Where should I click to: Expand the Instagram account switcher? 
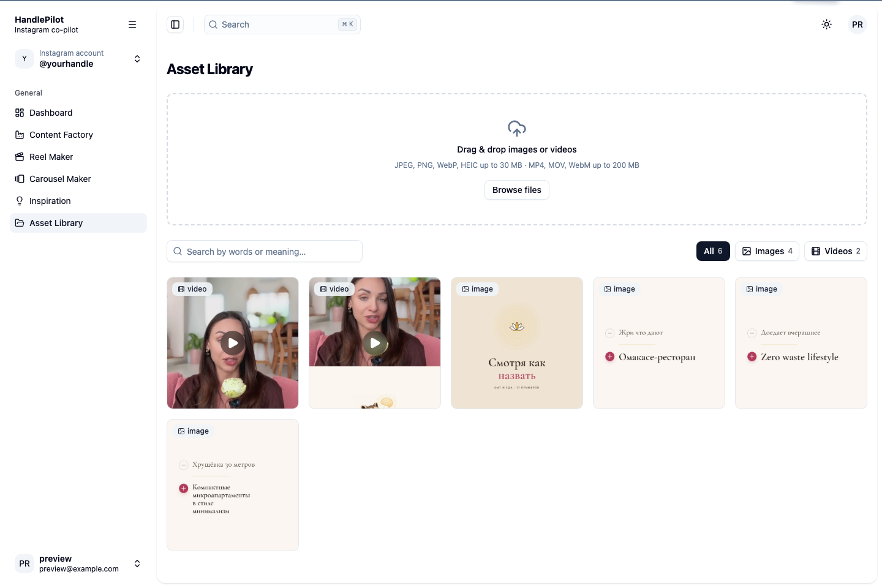[x=78, y=59]
